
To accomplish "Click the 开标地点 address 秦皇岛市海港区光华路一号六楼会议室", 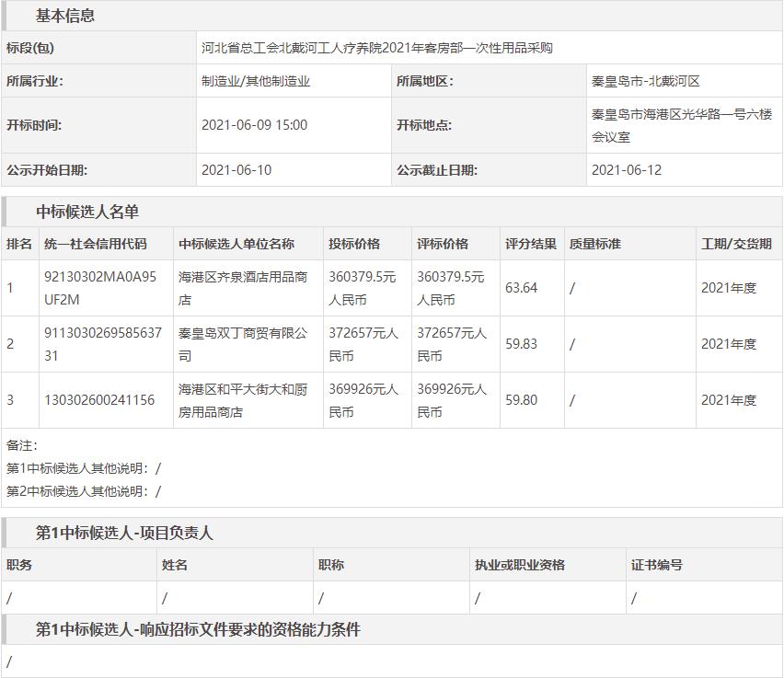I will [681, 125].
